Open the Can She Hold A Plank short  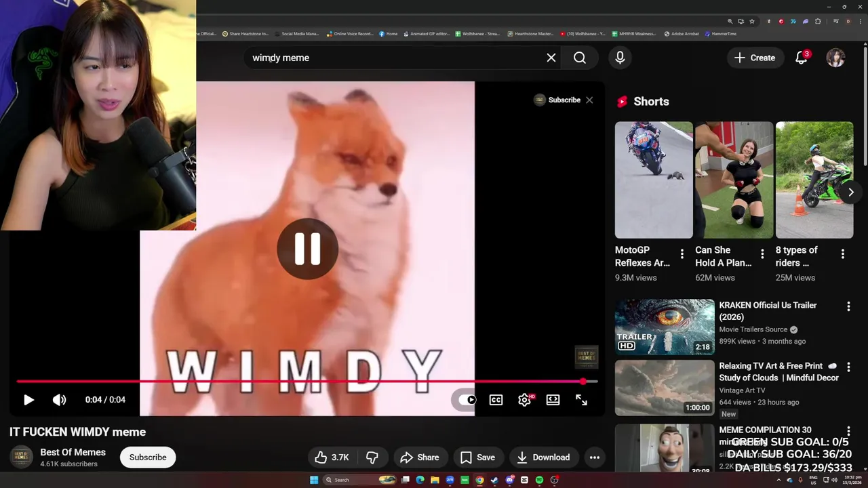(734, 180)
